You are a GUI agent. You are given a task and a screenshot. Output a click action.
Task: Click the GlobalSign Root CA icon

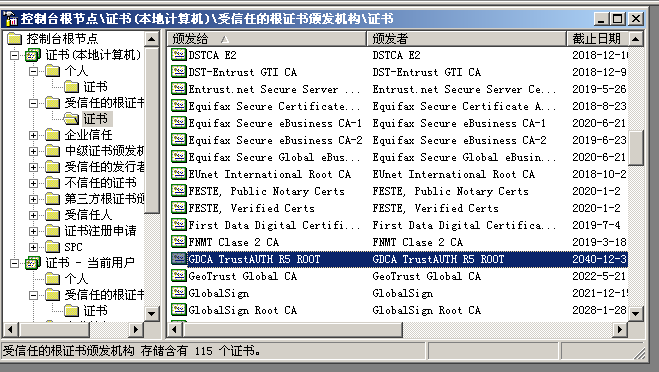point(179,310)
